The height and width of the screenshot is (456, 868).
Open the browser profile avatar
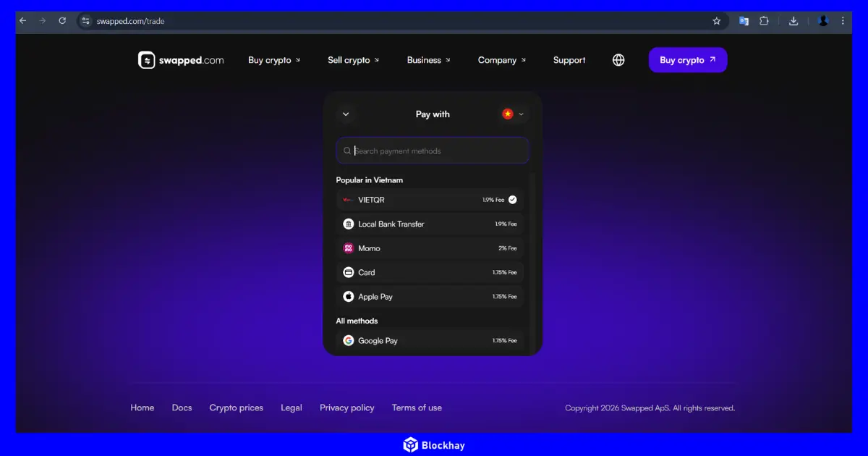[823, 21]
